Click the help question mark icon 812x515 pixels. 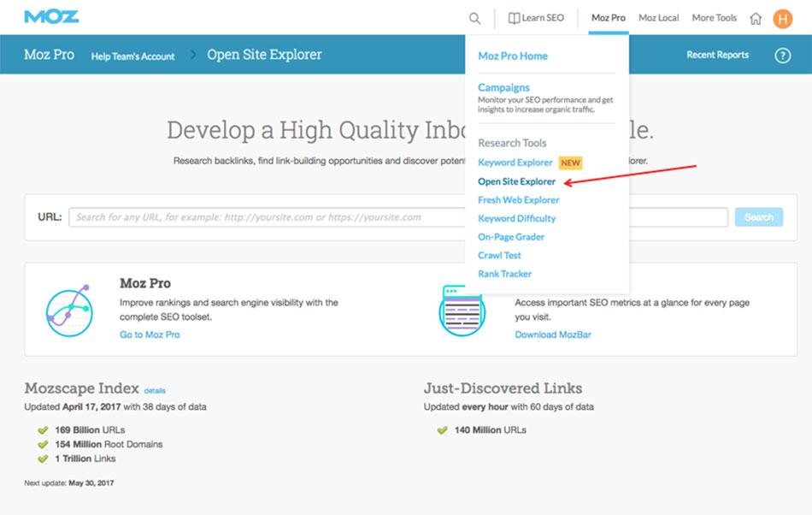(782, 55)
